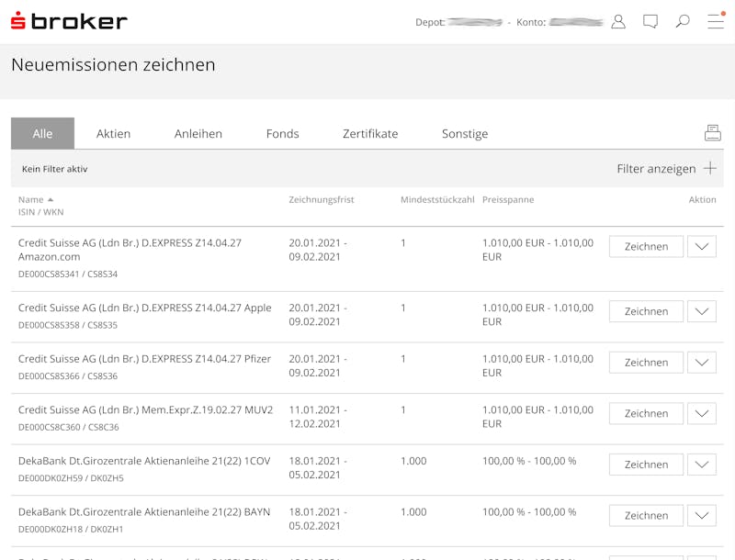Open Credit Suisse D.EXPRESS Amazon.com entry name
Image resolution: width=735 pixels, height=560 pixels.
[130, 250]
